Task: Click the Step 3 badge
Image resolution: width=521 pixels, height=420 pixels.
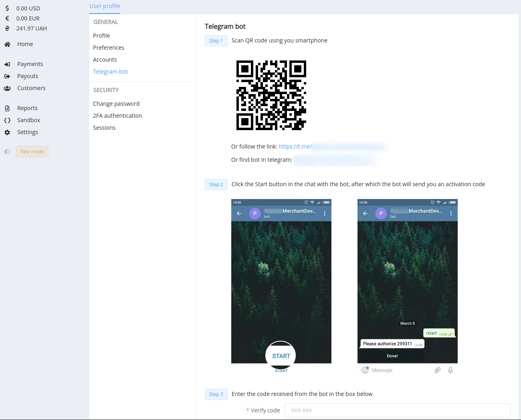Action: coord(216,394)
